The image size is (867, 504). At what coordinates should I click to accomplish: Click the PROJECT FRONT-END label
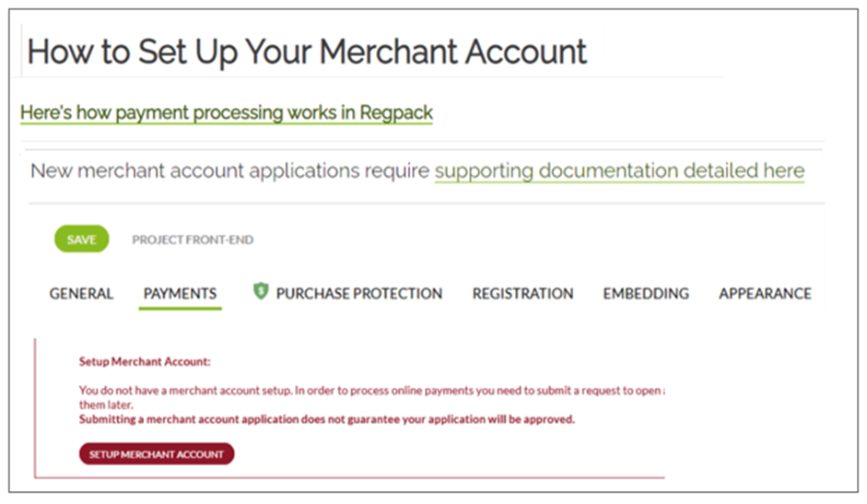click(x=193, y=240)
